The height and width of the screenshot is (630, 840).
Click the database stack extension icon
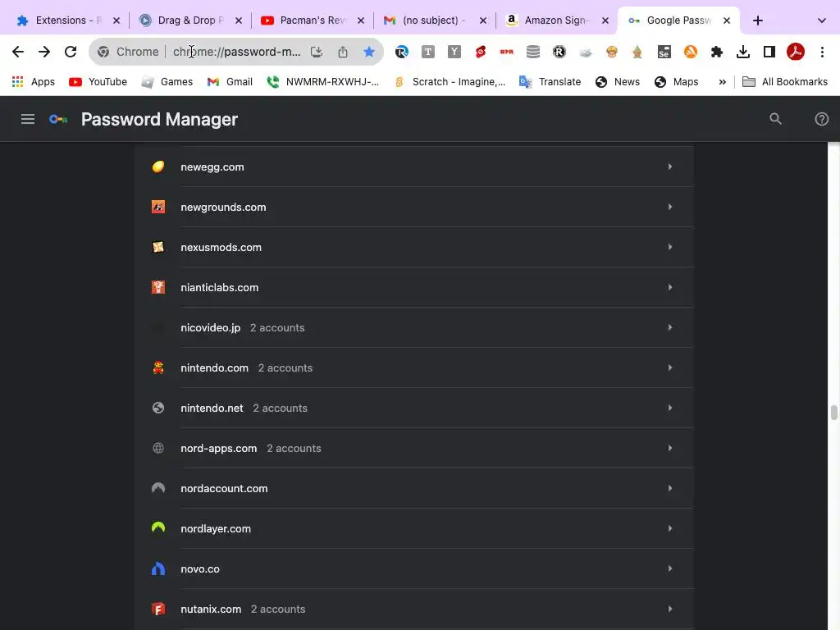pyautogui.click(x=532, y=52)
